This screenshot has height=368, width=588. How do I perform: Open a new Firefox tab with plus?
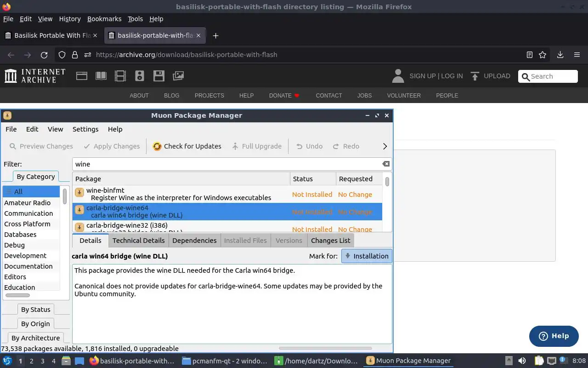pos(215,35)
